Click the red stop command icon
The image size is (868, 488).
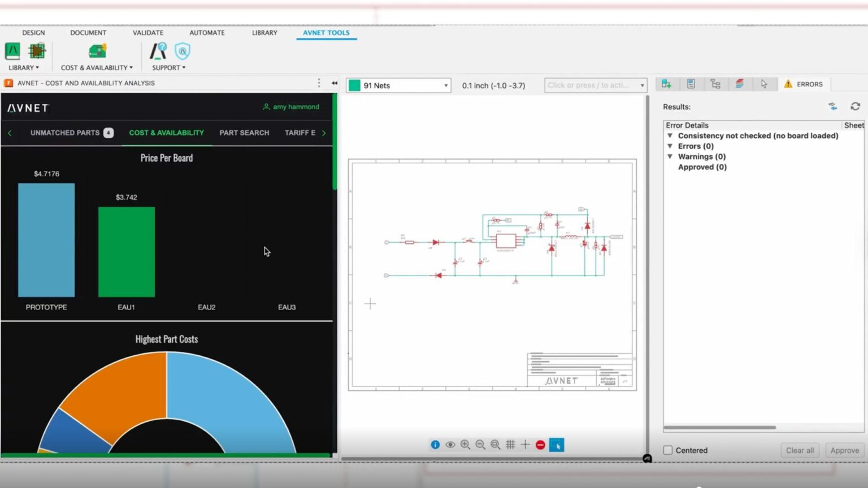coord(540,445)
